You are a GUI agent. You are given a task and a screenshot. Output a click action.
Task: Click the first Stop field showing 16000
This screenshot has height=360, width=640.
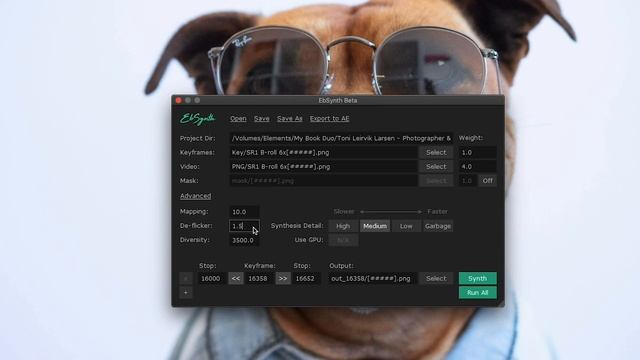[211, 278]
